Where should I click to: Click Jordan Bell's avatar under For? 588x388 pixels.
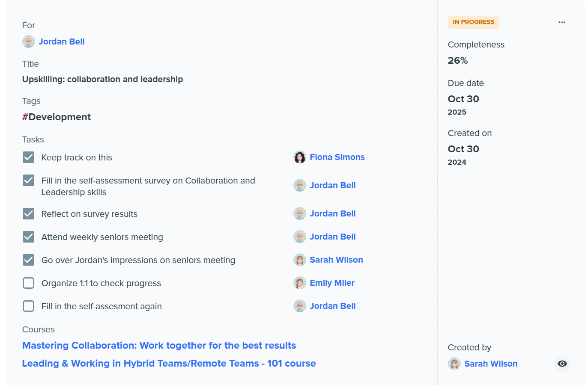click(28, 41)
